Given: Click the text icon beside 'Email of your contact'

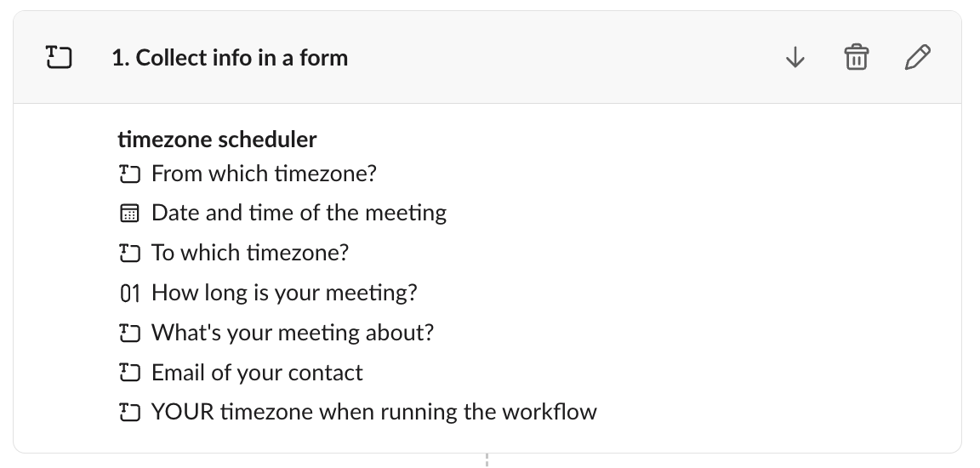Looking at the screenshot, I should click(x=129, y=373).
